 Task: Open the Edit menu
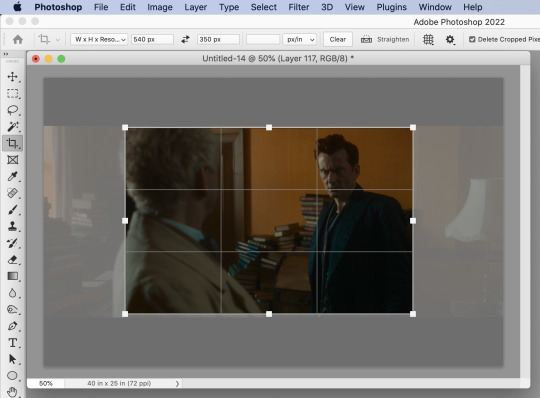pos(128,7)
